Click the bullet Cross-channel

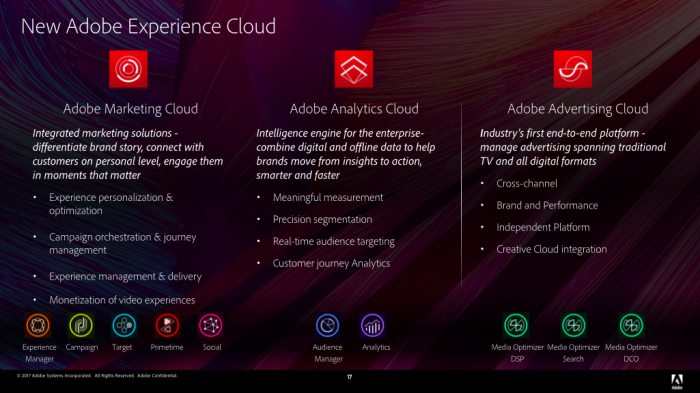pos(527,184)
